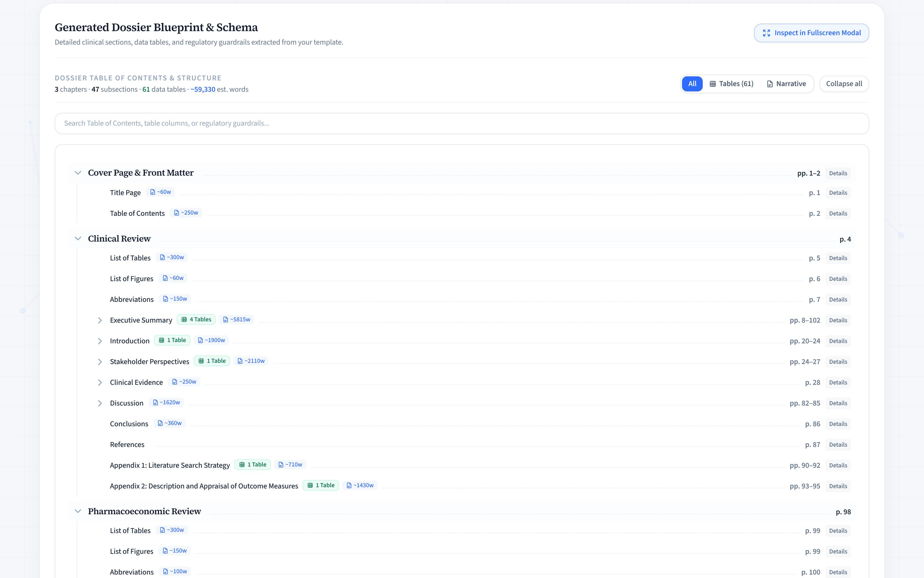The width and height of the screenshot is (924, 578).
Task: Click the document icon in Narrative filter
Action: coord(770,84)
